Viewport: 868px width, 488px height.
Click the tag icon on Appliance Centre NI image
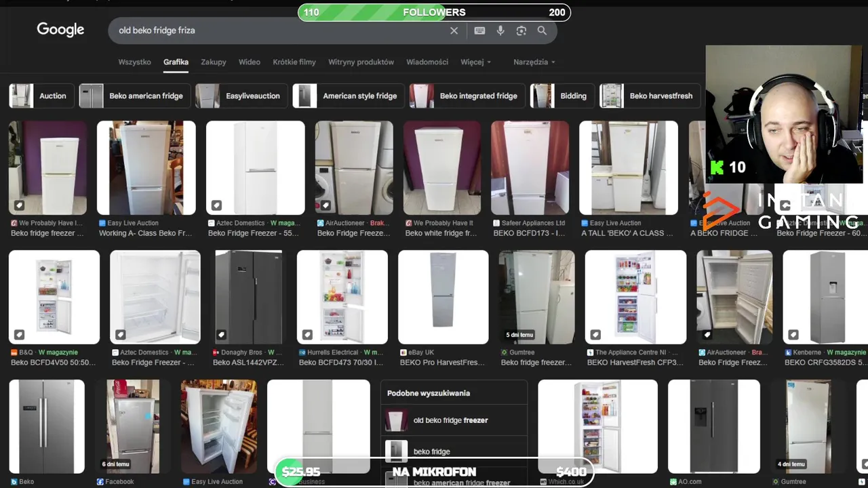595,334
